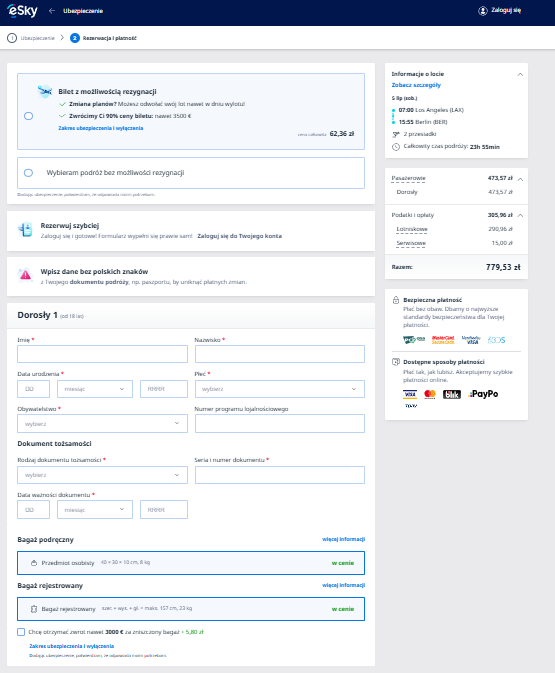Click the padlock icon beside Bezpieczna płatność
The width and height of the screenshot is (555, 673).
click(396, 300)
